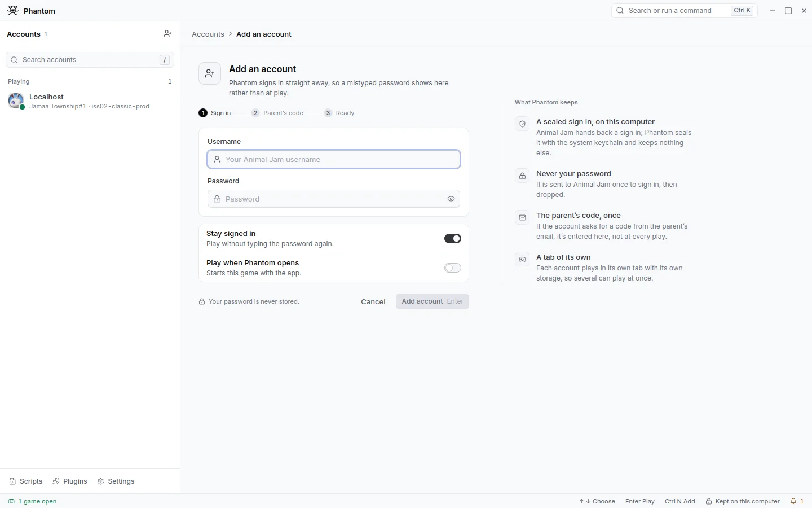
Task: Click the '1 game open' status indicator
Action: [32, 501]
